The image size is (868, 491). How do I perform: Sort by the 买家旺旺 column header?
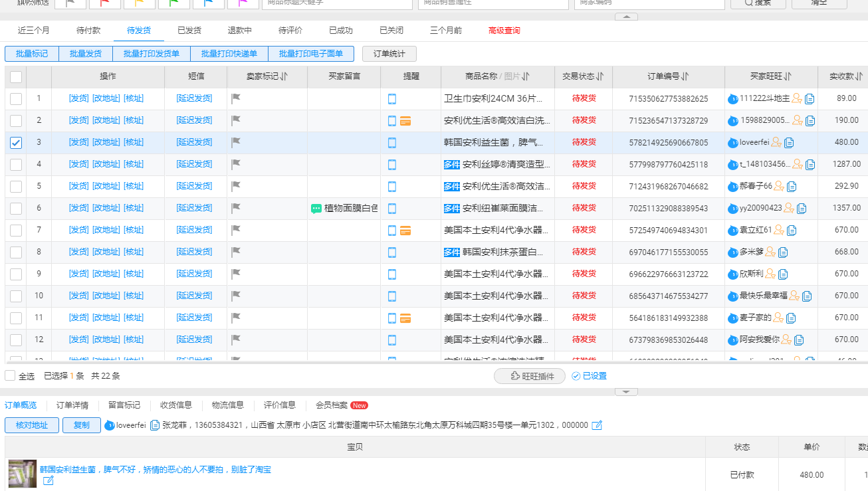point(771,76)
